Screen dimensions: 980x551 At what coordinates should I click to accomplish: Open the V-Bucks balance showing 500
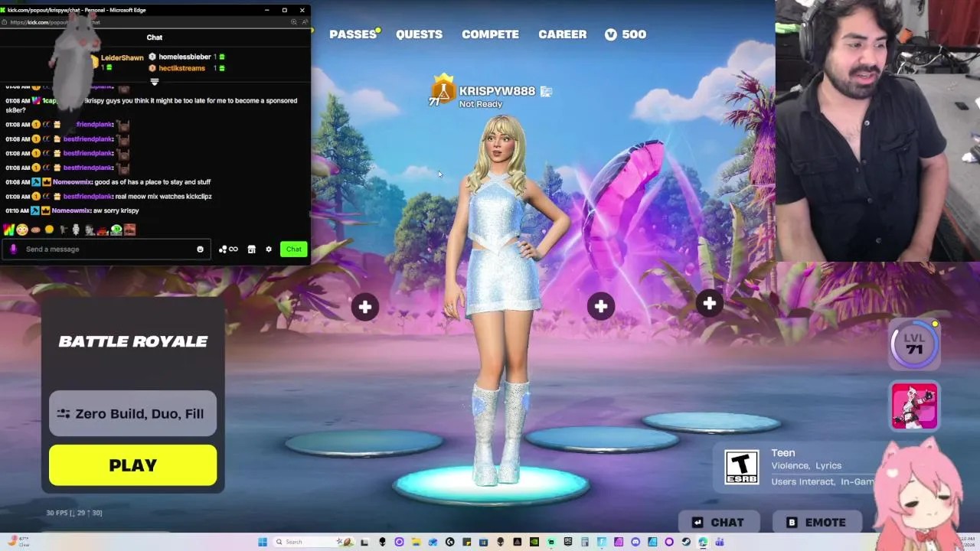[626, 34]
